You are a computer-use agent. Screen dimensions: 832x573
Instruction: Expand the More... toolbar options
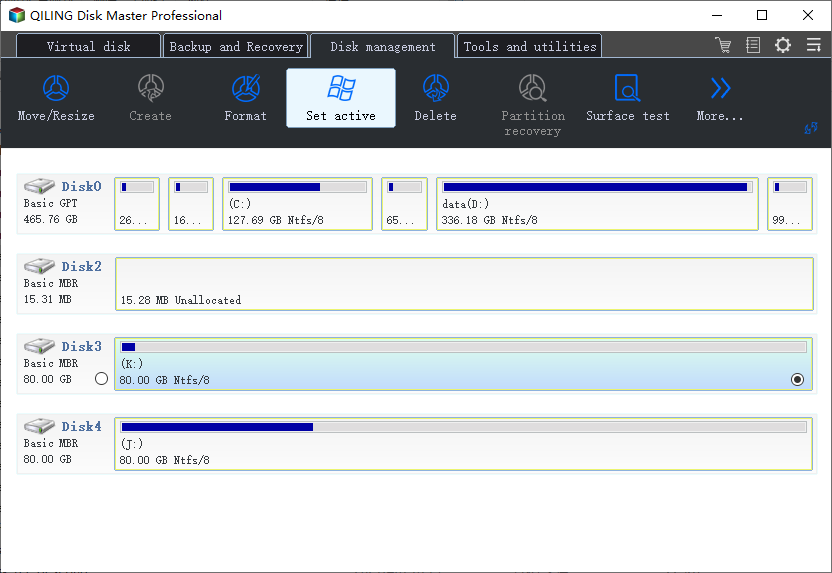point(720,99)
